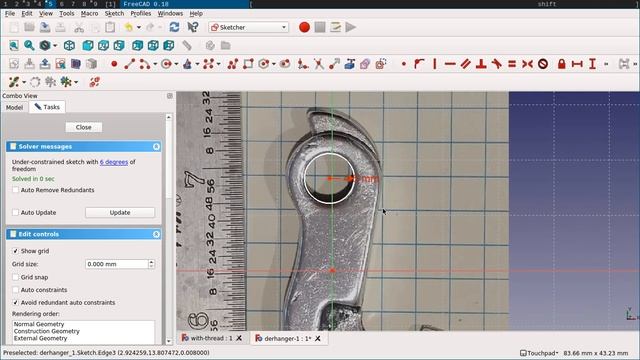Open the 6 degrees of freedom link
Image resolution: width=640 pixels, height=360 pixels.
tap(113, 162)
